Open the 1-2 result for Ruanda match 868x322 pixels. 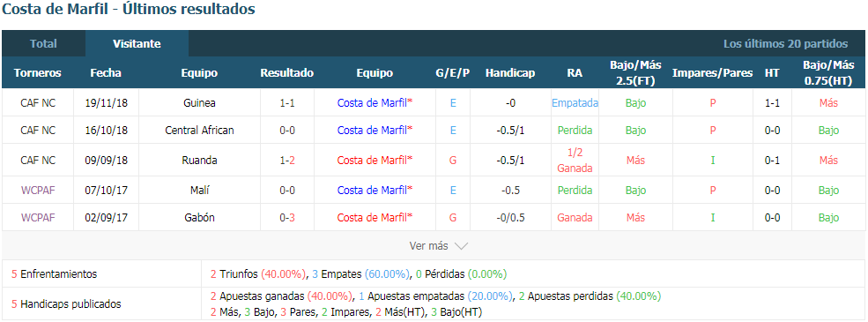click(x=286, y=161)
